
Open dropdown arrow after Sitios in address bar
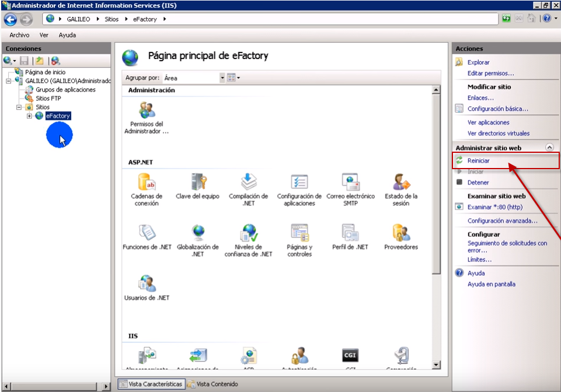tap(126, 19)
